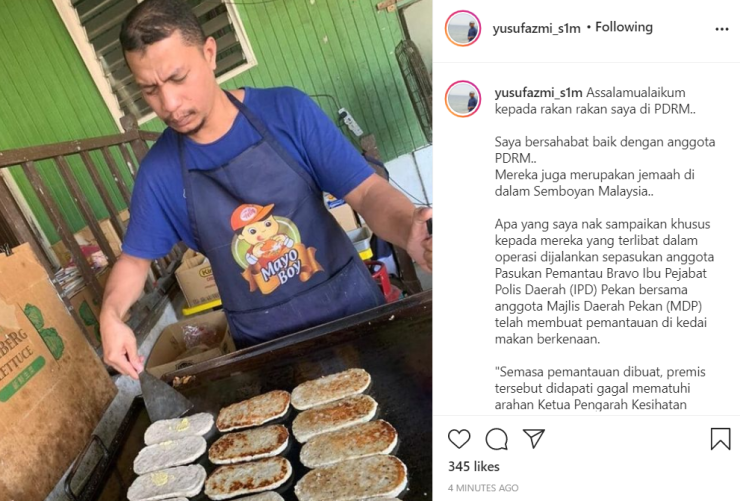Toggle the Following button
Viewport: 740px width, 501px height.
(624, 27)
